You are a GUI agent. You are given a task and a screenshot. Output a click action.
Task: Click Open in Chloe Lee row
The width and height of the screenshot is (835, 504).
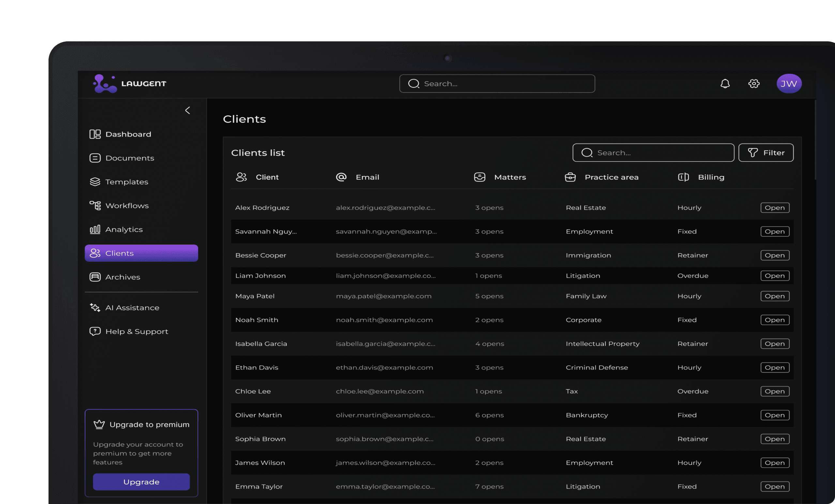coord(775,391)
